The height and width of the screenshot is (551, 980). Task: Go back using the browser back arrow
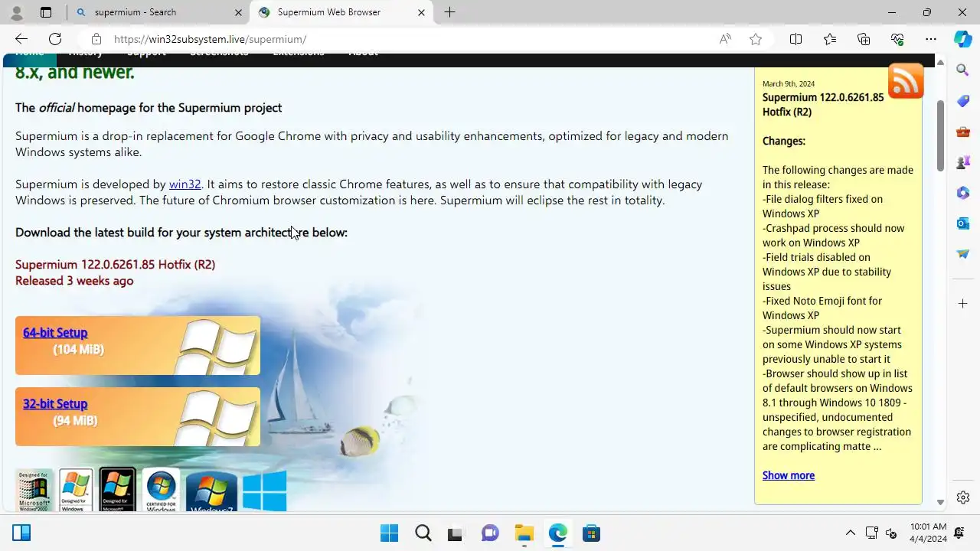(21, 39)
